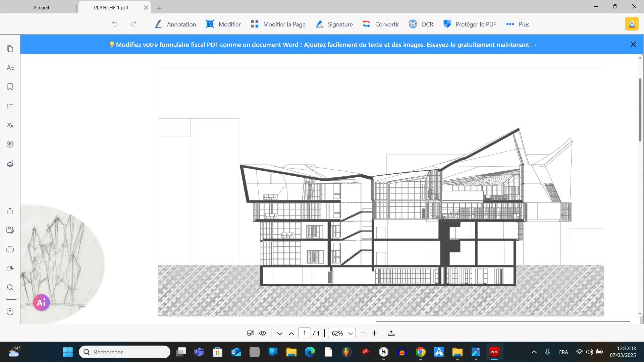
Task: Open the 62% zoom level dropdown
Action: (x=342, y=333)
